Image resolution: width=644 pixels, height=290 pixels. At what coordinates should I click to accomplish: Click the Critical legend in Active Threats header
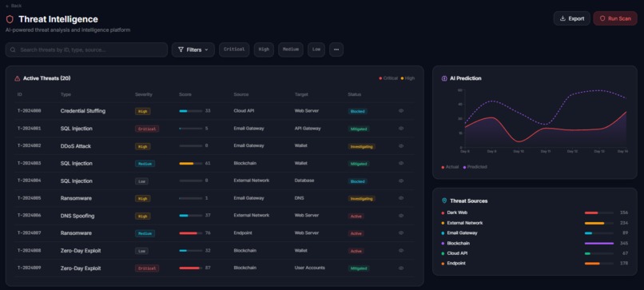click(x=388, y=78)
